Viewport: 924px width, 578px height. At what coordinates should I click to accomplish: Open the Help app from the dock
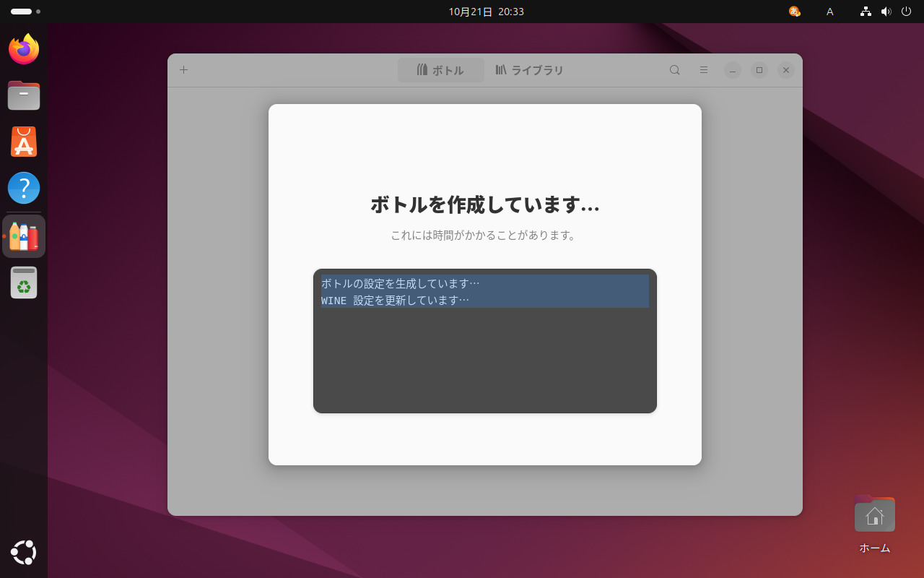pos(24,188)
